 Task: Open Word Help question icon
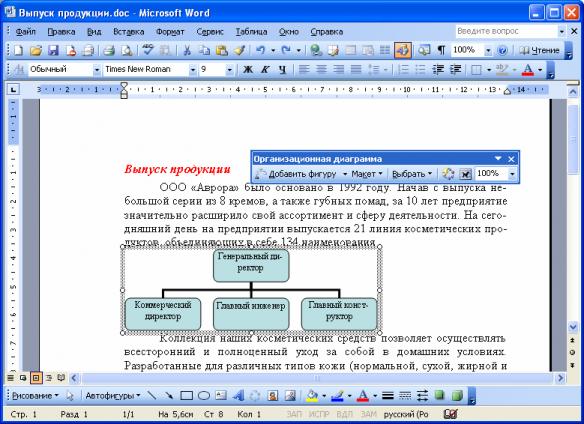click(502, 50)
